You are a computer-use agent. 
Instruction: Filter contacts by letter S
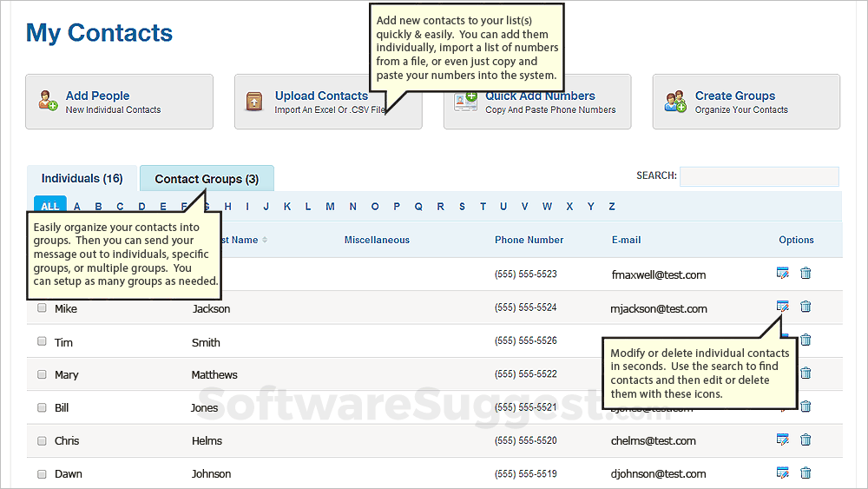[462, 207]
